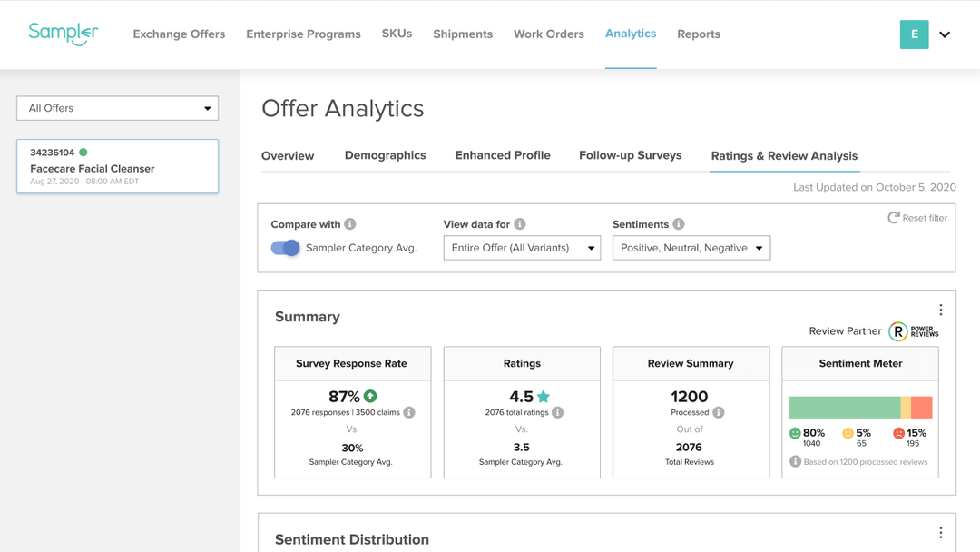The width and height of the screenshot is (980, 552).
Task: Open the Positive, Neutral, Negative sentiments dropdown
Action: point(691,247)
